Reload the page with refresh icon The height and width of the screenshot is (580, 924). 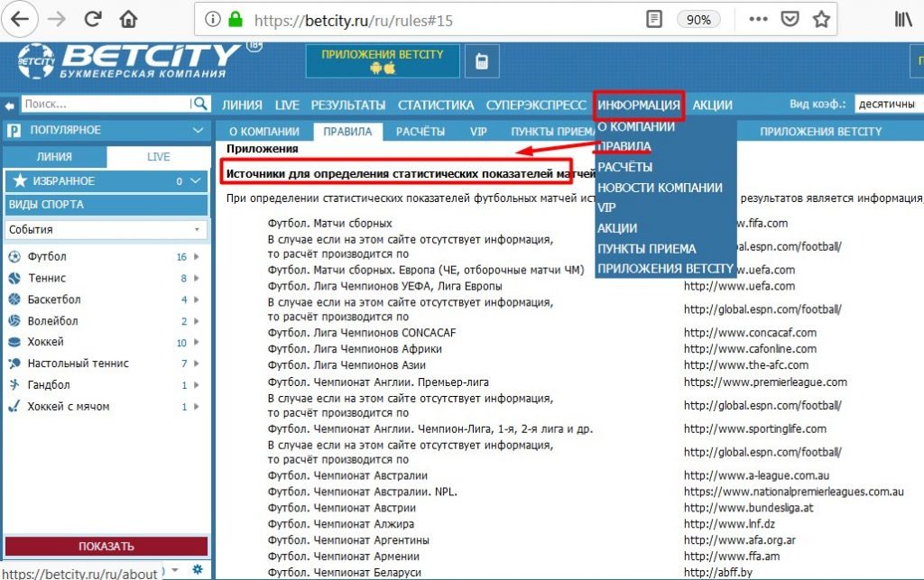point(93,19)
